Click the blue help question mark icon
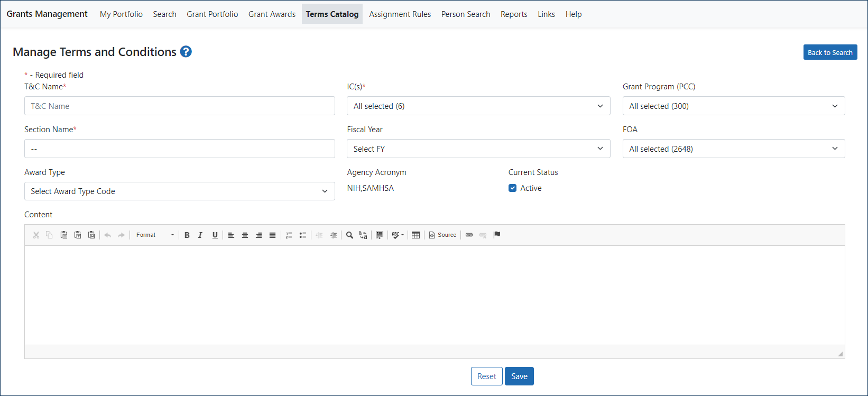The width and height of the screenshot is (868, 396). [186, 51]
